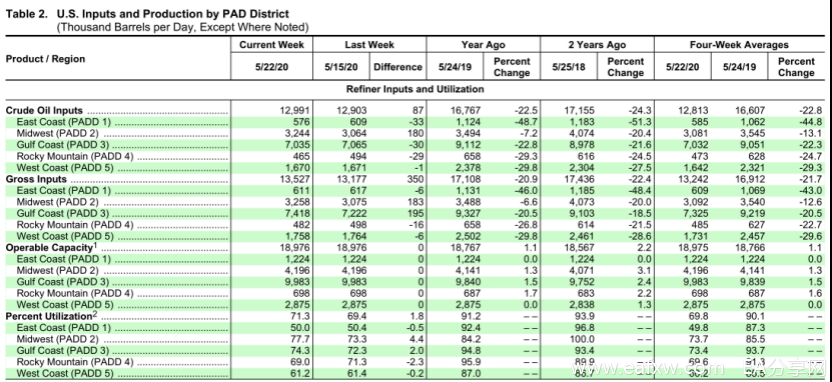The width and height of the screenshot is (832, 382).
Task: Click the 5/25/18 date header
Action: (x=568, y=67)
